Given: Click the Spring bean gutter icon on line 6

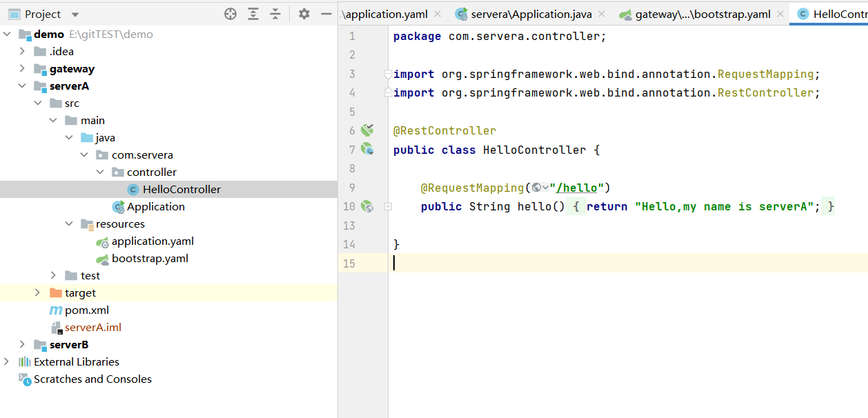Looking at the screenshot, I should click(367, 130).
